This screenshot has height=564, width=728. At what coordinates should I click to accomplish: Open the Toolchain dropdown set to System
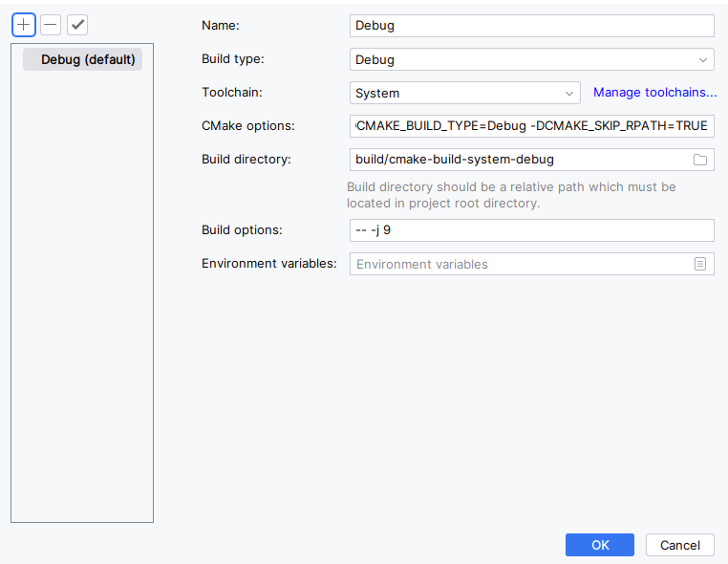[x=464, y=93]
